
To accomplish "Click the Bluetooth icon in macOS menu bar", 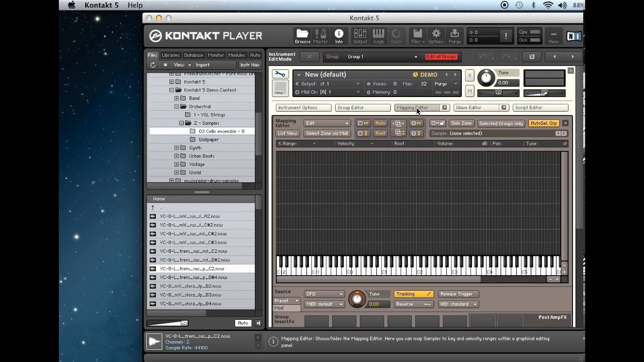I will click(533, 5).
